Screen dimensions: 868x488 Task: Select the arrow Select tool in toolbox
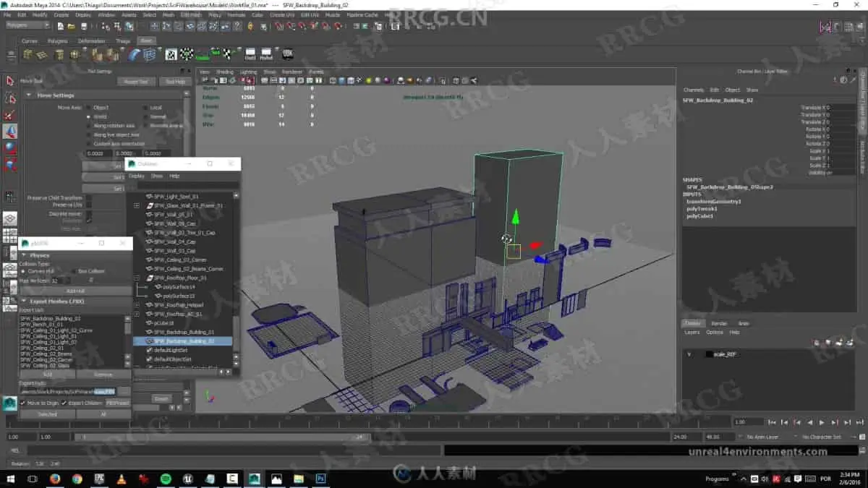click(x=10, y=81)
